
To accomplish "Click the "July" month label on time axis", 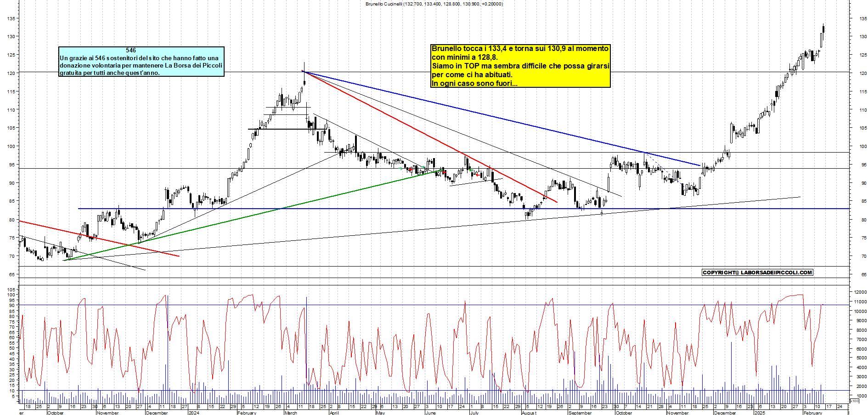I will pyautogui.click(x=474, y=413).
